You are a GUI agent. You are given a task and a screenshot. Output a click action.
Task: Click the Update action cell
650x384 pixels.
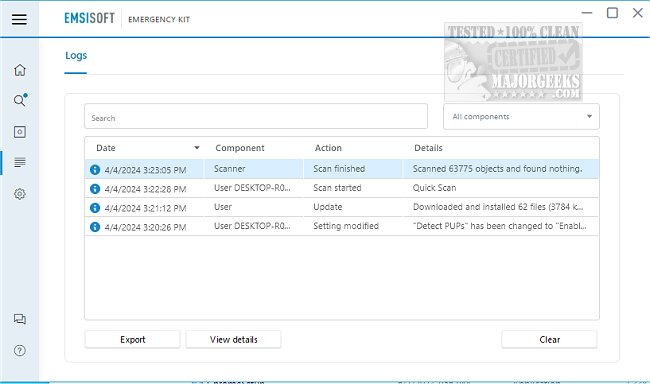pos(327,207)
